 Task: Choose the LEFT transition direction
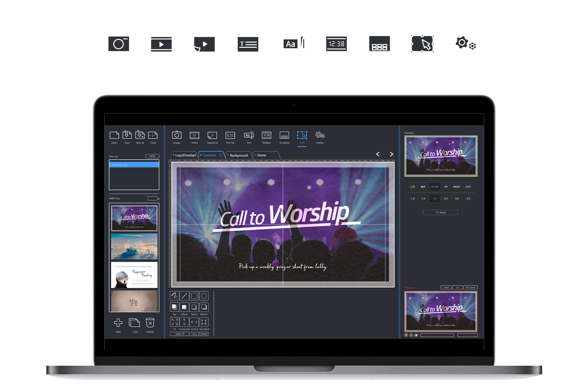click(468, 187)
